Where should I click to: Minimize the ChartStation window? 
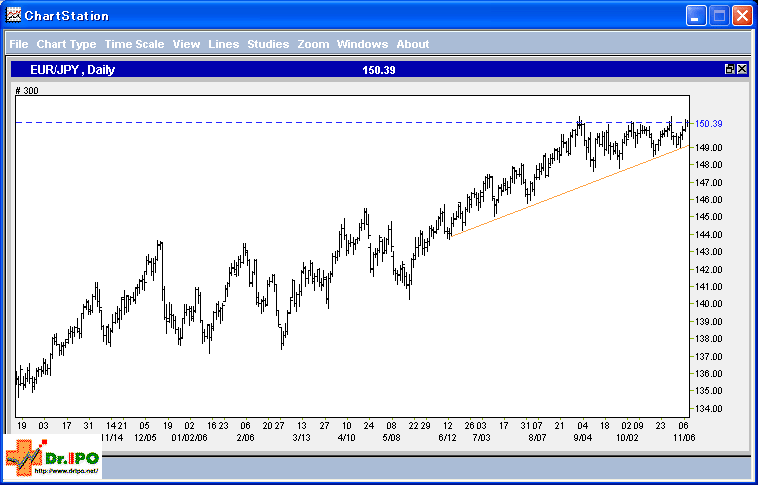pos(696,16)
